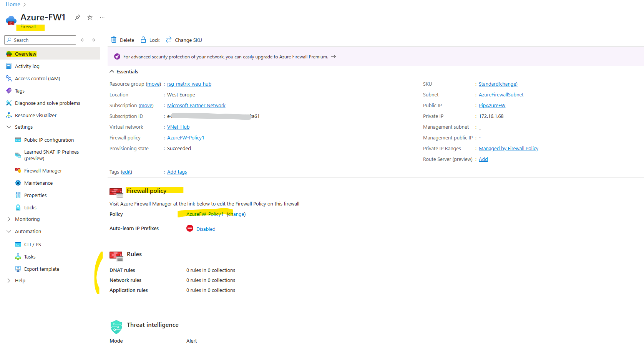The height and width of the screenshot is (343, 644).
Task: Focus the sidebar Search field
Action: [x=40, y=40]
